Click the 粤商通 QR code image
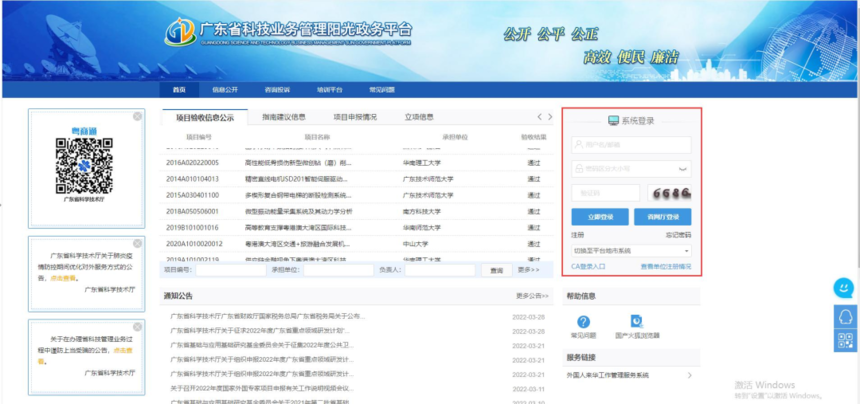This screenshot has height=404, width=860. tap(84, 166)
